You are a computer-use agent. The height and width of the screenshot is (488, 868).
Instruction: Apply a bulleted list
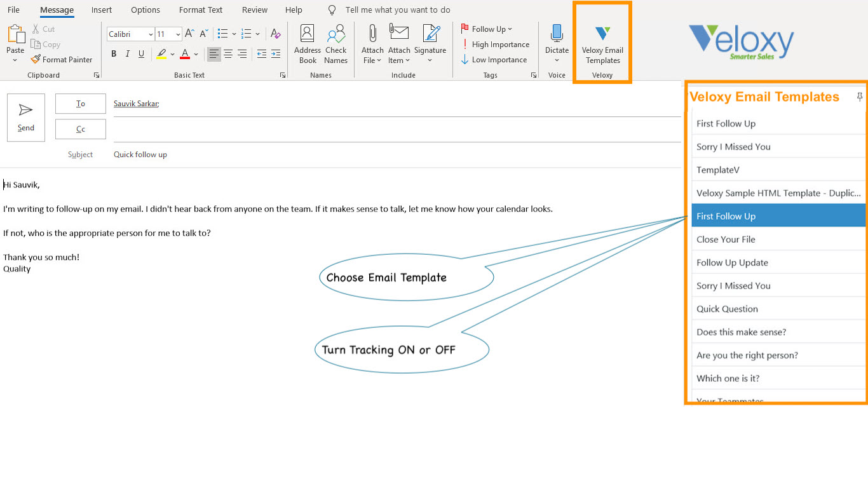(222, 34)
